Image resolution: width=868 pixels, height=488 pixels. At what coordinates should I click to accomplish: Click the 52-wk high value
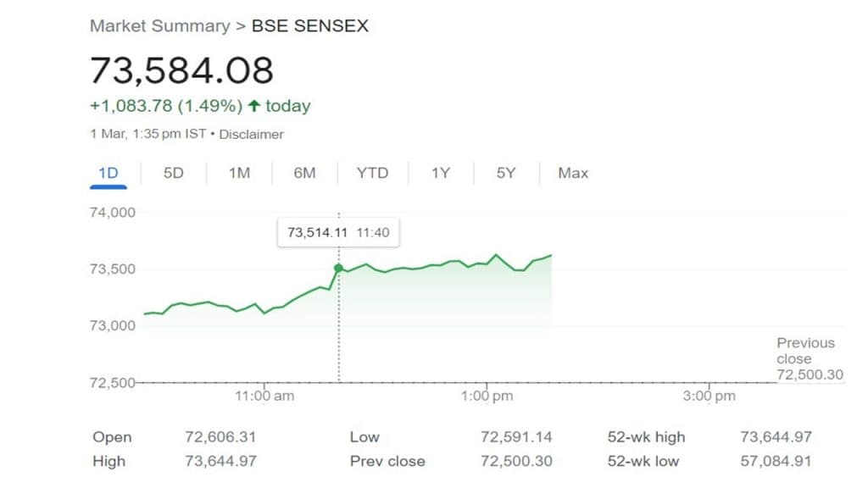click(776, 437)
